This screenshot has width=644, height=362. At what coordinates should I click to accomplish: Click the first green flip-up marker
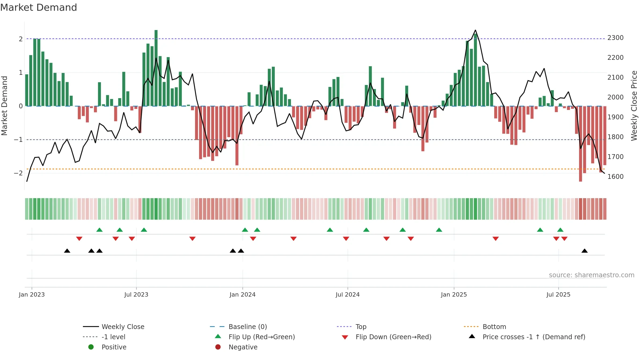click(x=100, y=230)
